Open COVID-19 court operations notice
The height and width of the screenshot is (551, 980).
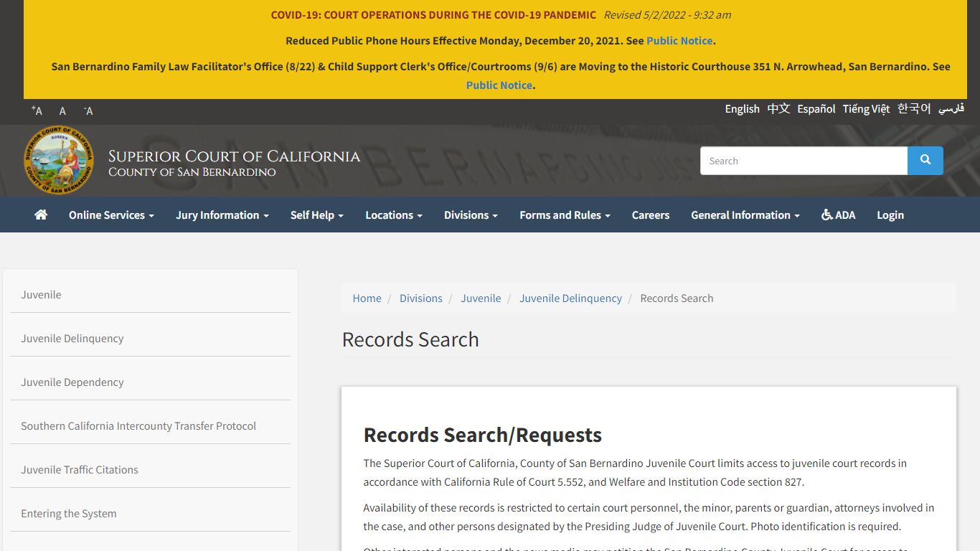(433, 14)
